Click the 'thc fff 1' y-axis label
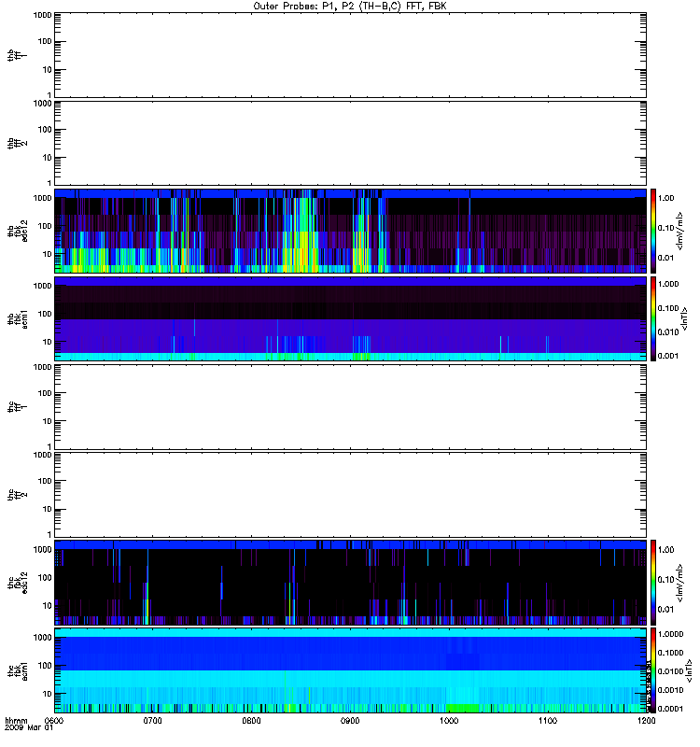 17,407
